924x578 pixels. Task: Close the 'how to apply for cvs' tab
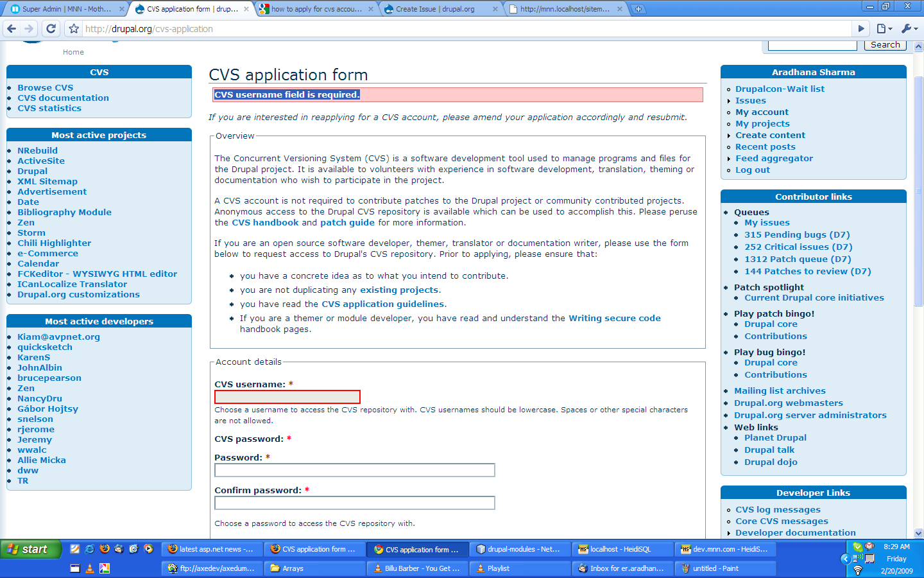(x=371, y=9)
